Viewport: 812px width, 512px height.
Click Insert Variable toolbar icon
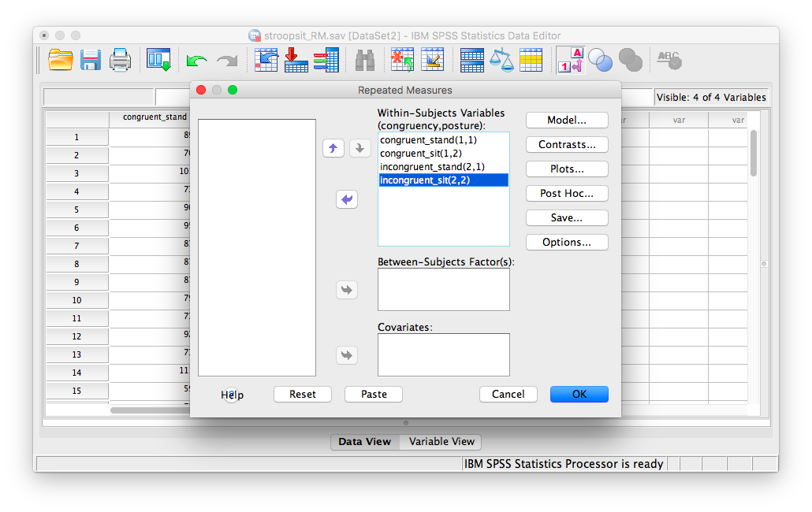point(433,60)
